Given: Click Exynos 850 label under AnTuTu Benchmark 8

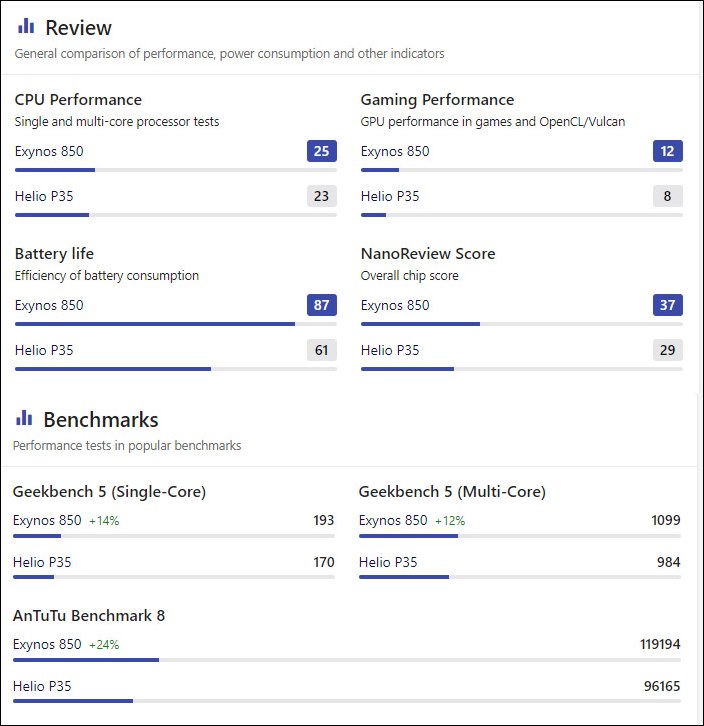Looking at the screenshot, I should (x=47, y=645).
